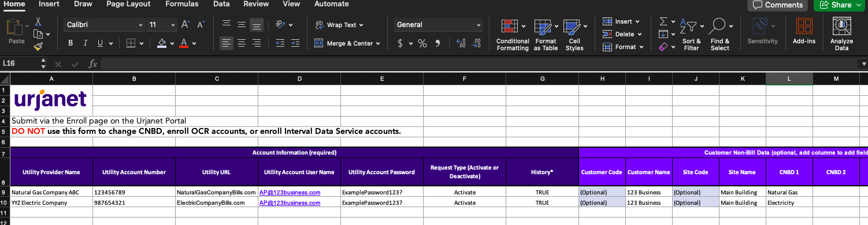The image size is (868, 225).
Task: Open the Page Layout tab
Action: coord(128,4)
